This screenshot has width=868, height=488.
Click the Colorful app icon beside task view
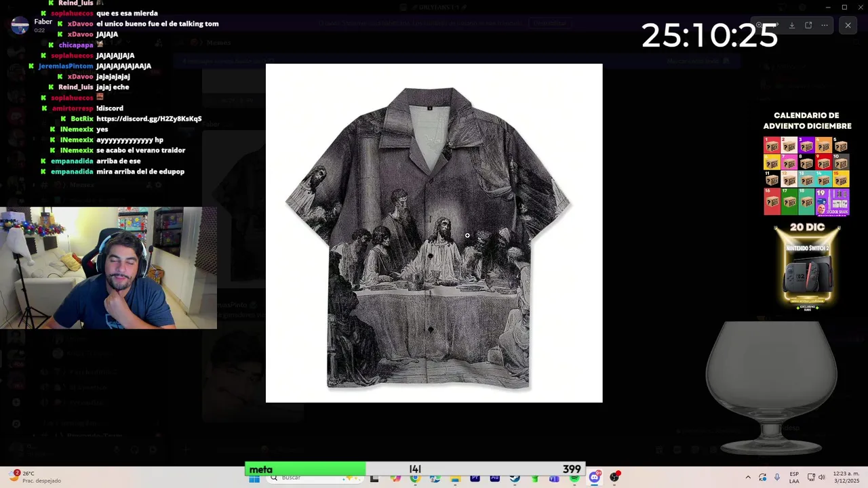pos(395,478)
